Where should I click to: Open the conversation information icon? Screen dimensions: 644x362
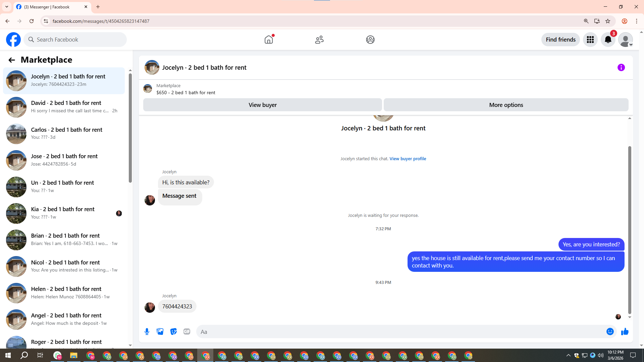pyautogui.click(x=621, y=67)
